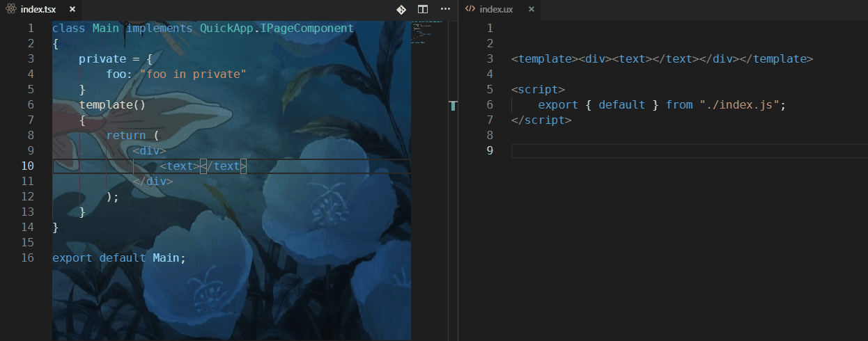The image size is (868, 341).
Task: Click the 'QuickApp' identifier
Action: (226, 29)
